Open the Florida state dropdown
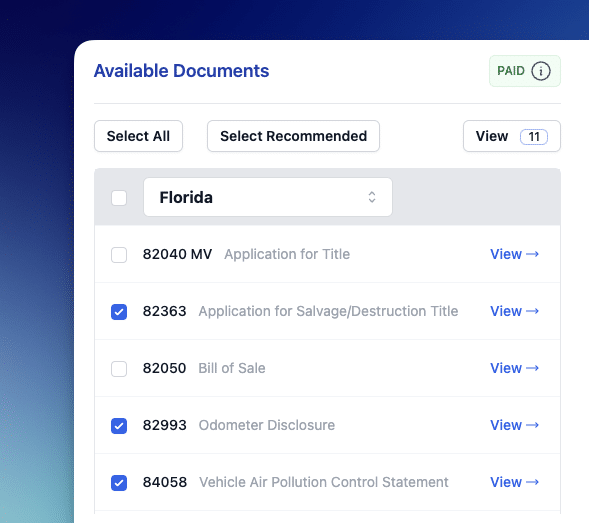 [x=268, y=197]
